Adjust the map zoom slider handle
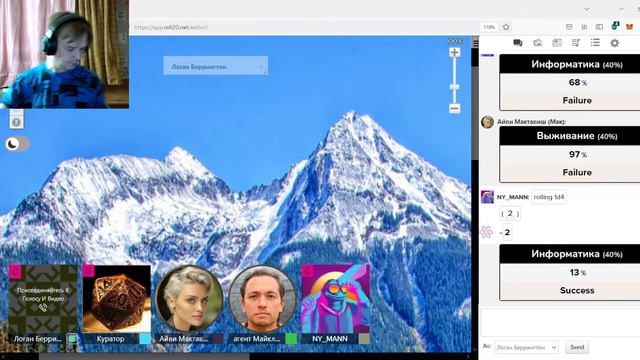This screenshot has height=360, width=640. (454, 87)
